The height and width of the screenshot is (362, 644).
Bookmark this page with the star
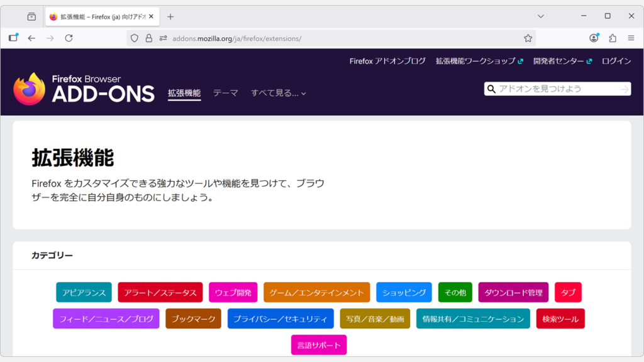click(528, 38)
